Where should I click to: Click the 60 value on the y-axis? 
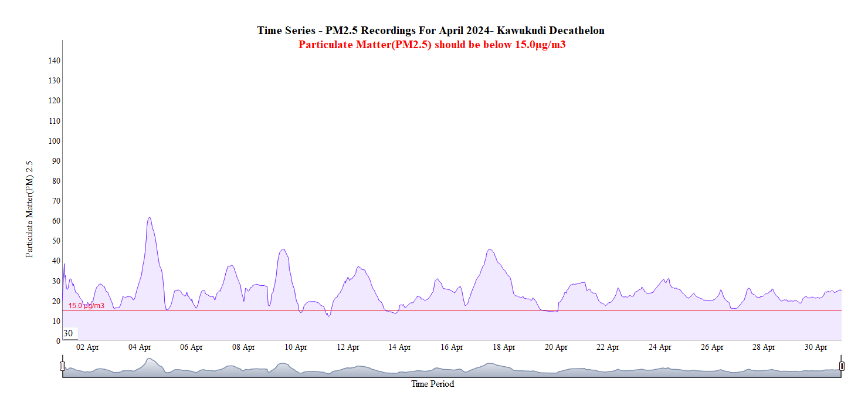(x=56, y=221)
